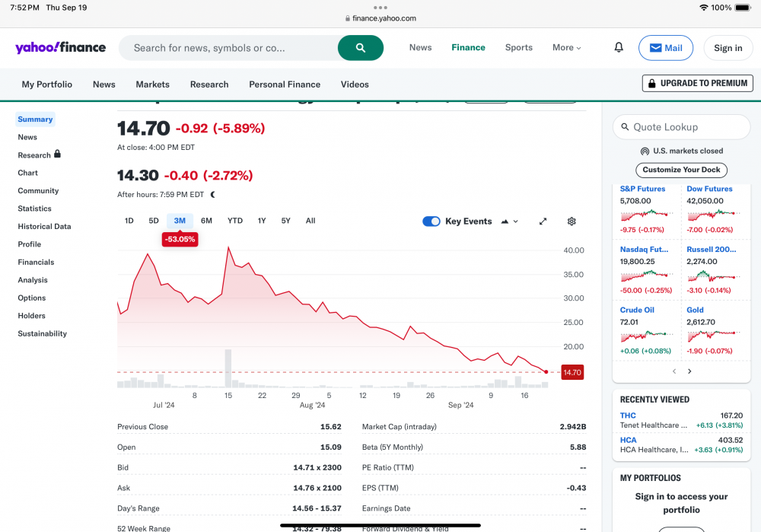
Task: Open the notifications bell
Action: click(x=619, y=47)
